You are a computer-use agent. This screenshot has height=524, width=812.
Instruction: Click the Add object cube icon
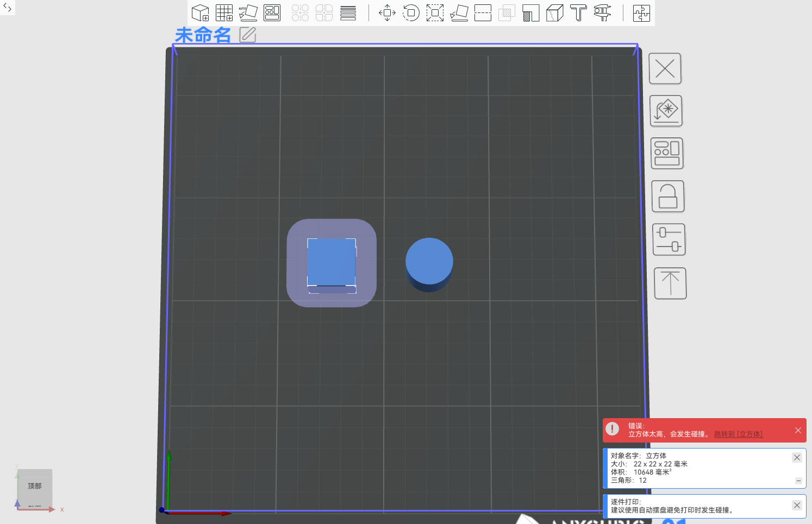tap(201, 12)
